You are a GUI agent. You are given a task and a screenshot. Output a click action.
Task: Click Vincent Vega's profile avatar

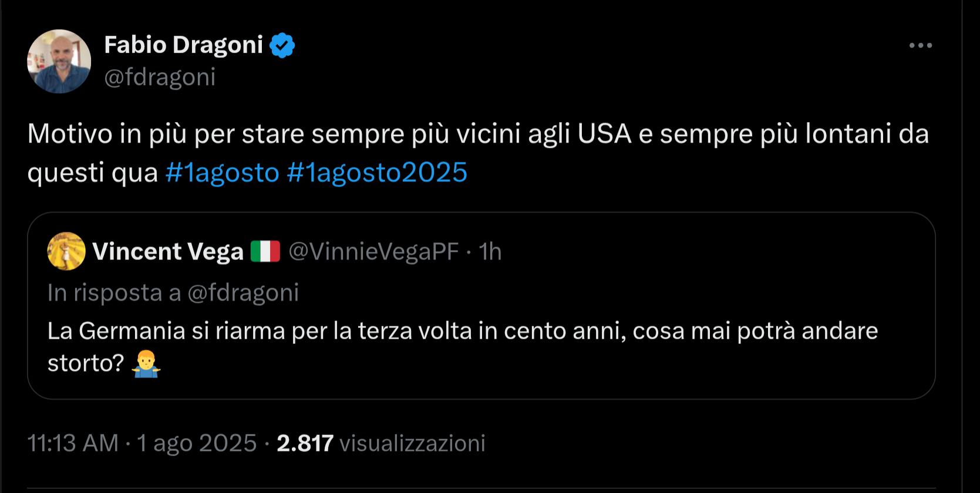[x=66, y=251]
